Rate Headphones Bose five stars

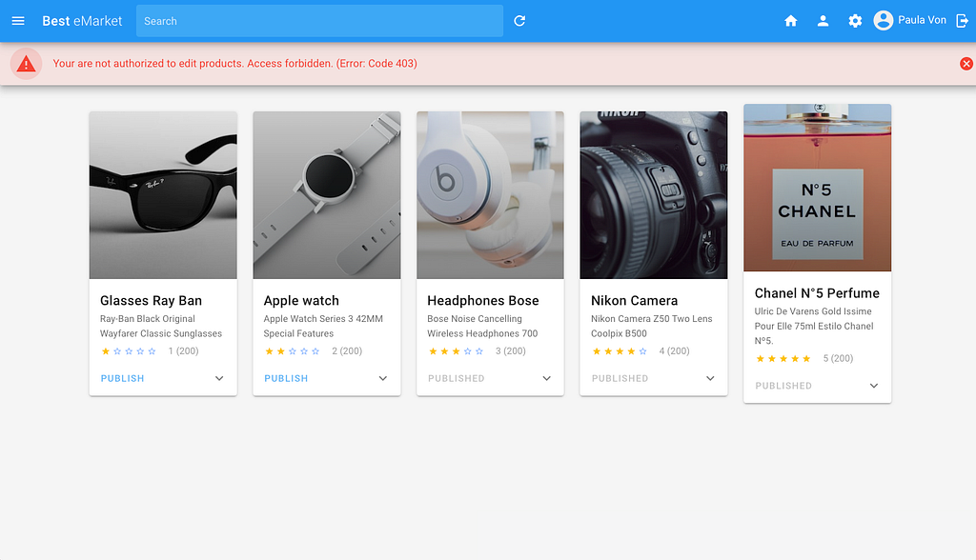click(479, 351)
